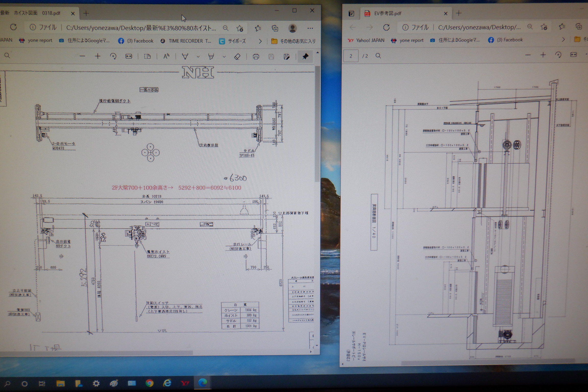Expand Highlight color options dropdown arrow
Image resolution: width=588 pixels, height=392 pixels.
coord(224,57)
